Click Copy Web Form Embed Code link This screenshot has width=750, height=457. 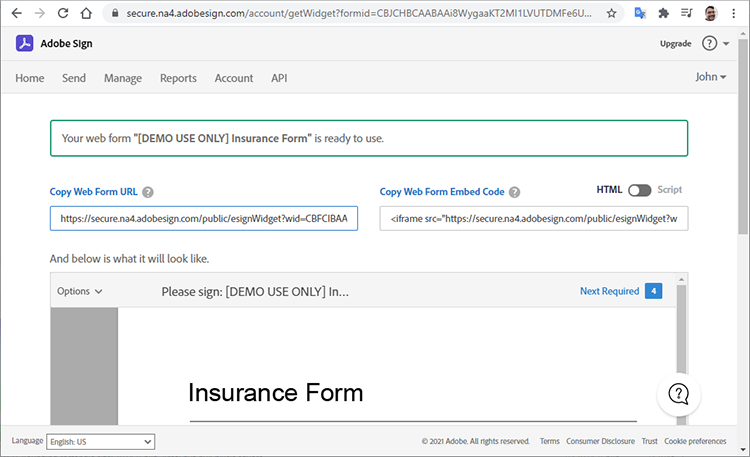(x=441, y=192)
